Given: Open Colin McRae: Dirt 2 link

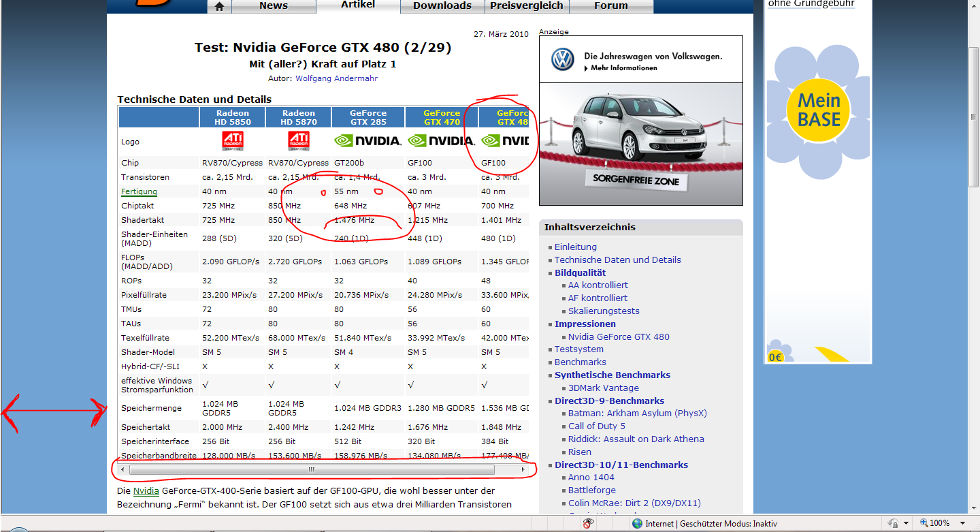Looking at the screenshot, I should [634, 503].
